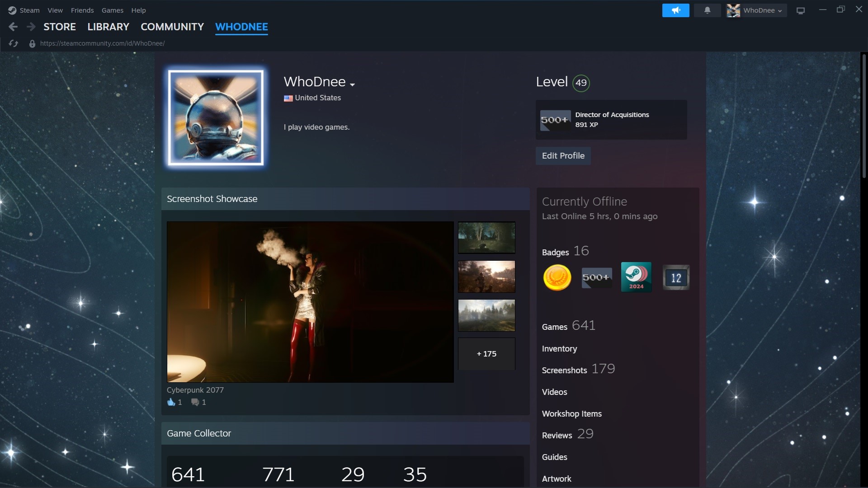Open the Reviews 29 link

[x=567, y=434]
